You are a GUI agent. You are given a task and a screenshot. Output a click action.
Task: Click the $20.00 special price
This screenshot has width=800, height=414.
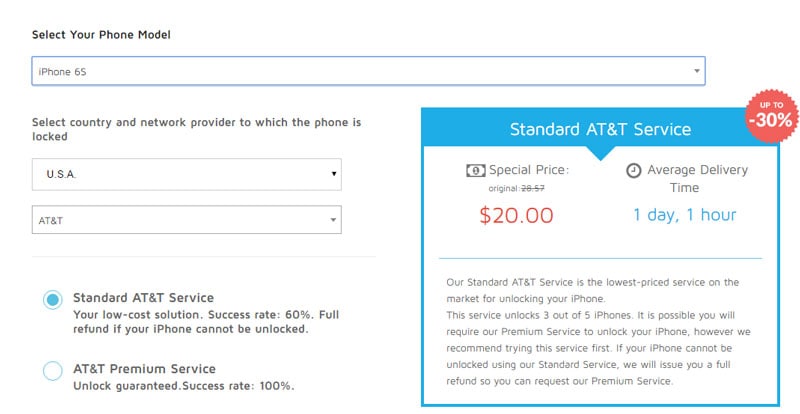tap(518, 215)
